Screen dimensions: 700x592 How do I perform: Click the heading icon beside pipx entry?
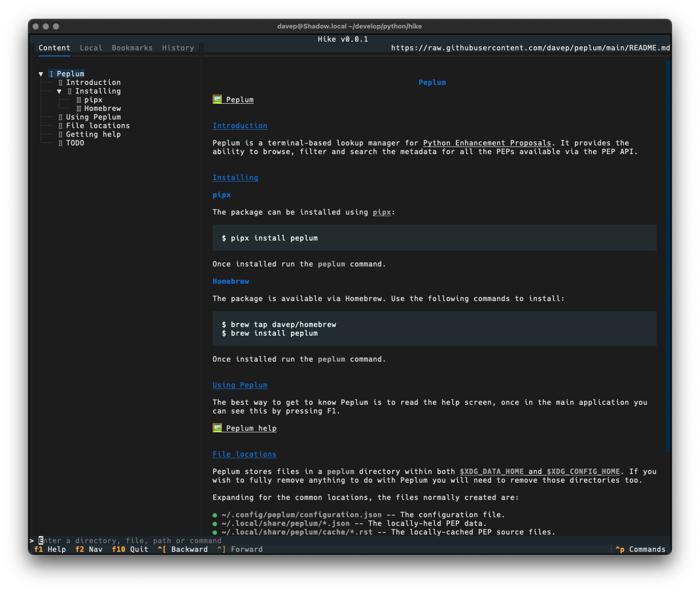(79, 100)
